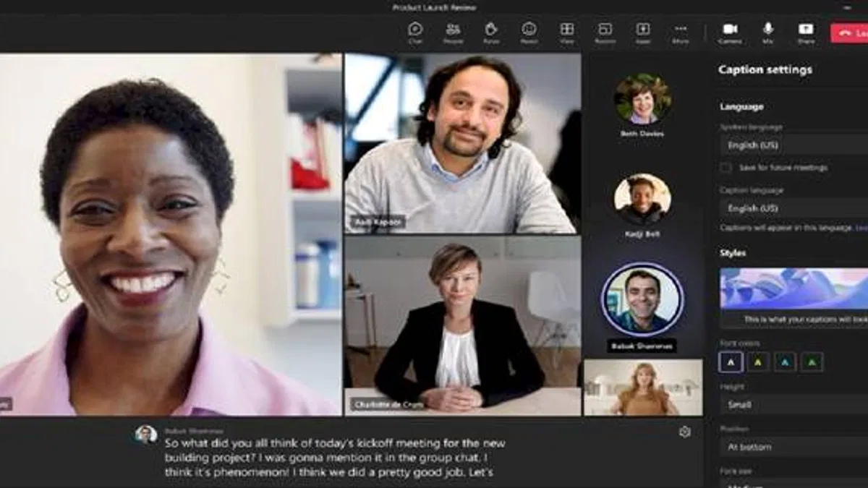Click caption speaker avatar icon
868x488 pixels.
(x=145, y=434)
